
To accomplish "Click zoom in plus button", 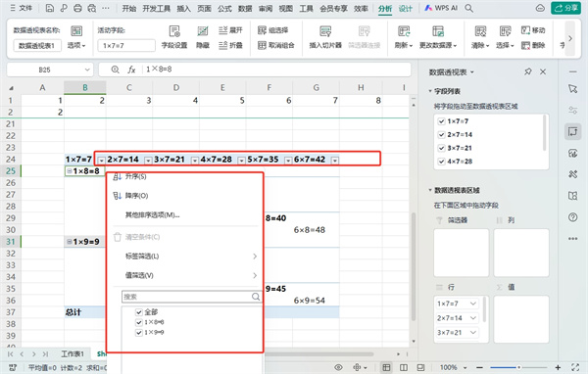I will pyautogui.click(x=558, y=367).
